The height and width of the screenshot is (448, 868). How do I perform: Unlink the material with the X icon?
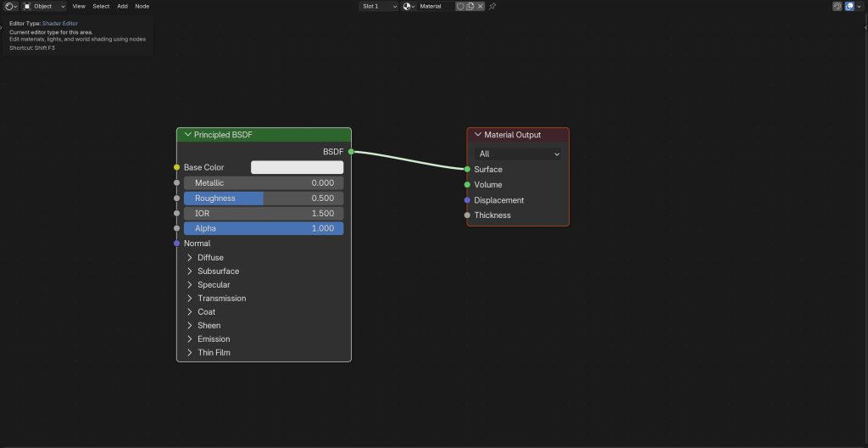point(481,6)
